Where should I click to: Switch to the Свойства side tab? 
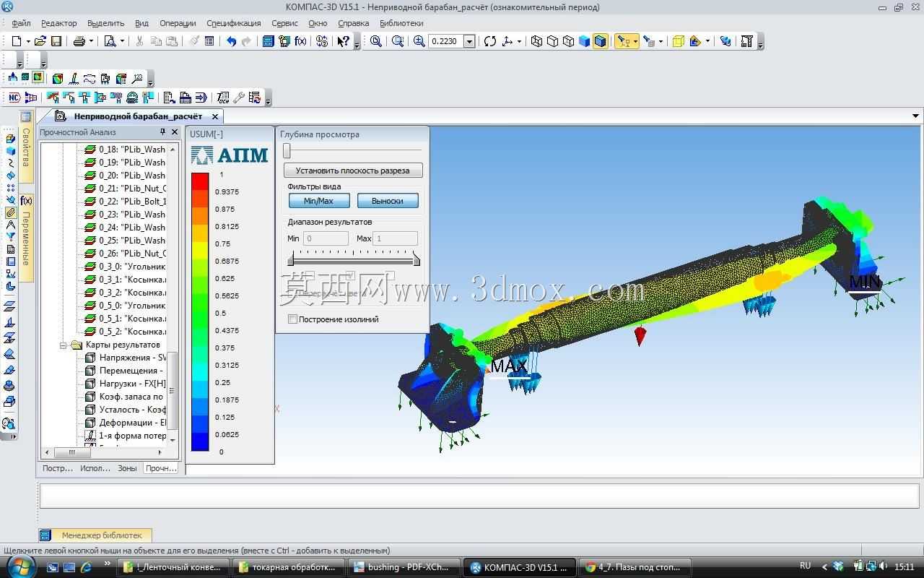tap(26, 147)
